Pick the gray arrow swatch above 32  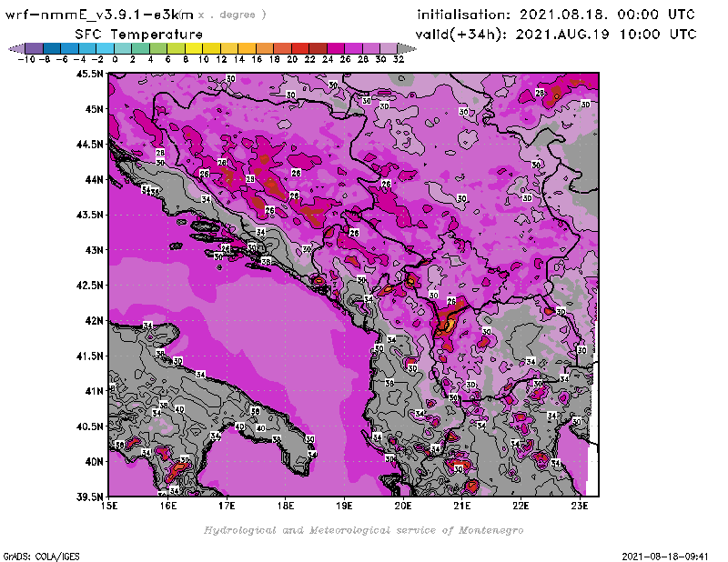coord(407,48)
